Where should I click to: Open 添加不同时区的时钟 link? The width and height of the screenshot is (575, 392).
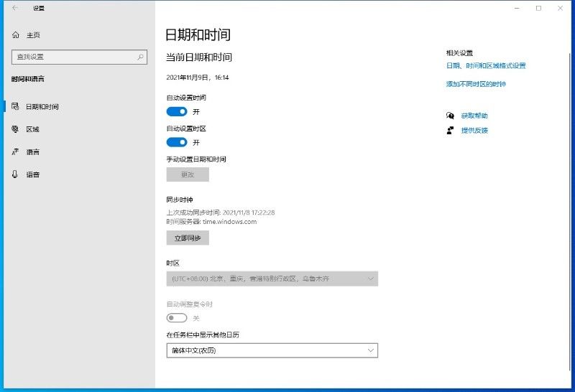(476, 84)
